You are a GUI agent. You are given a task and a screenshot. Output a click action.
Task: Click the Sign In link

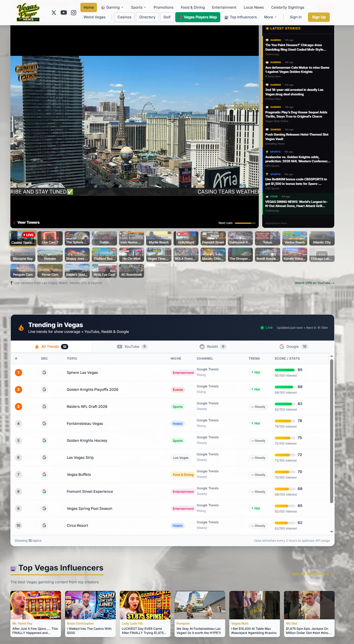click(x=295, y=17)
